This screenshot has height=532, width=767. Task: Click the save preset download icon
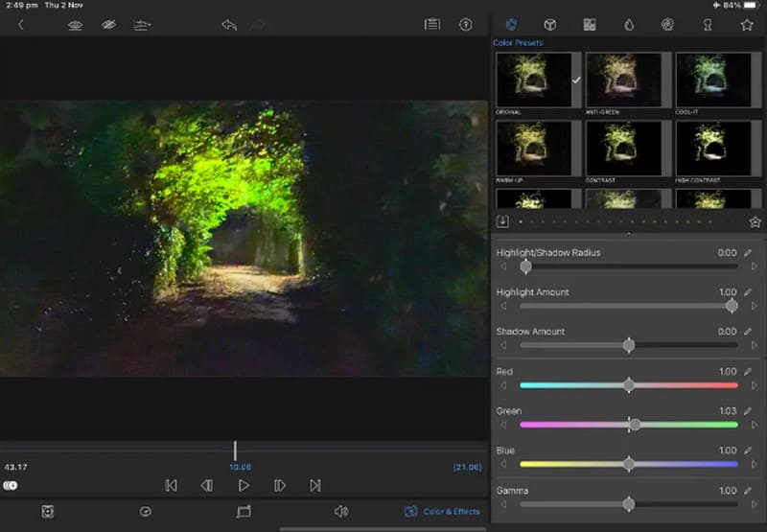[x=503, y=221]
